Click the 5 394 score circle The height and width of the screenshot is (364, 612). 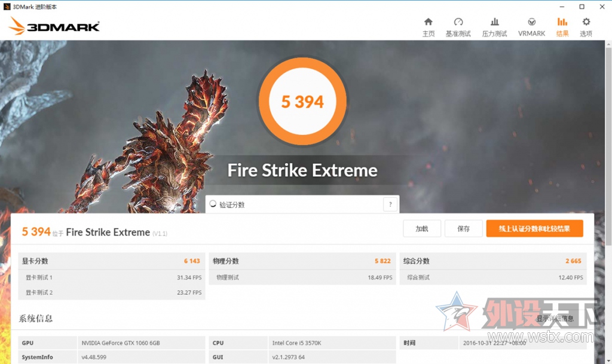tap(302, 102)
